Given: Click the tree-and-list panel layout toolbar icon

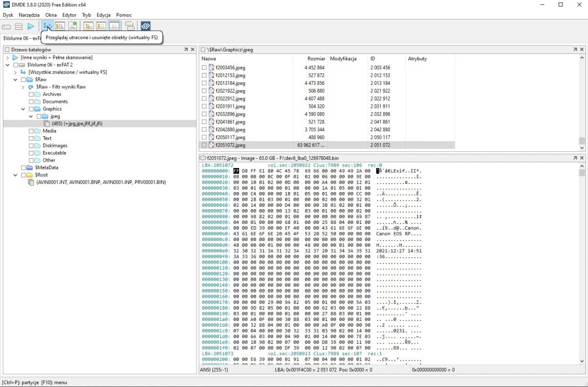Looking at the screenshot, I should [x=89, y=26].
